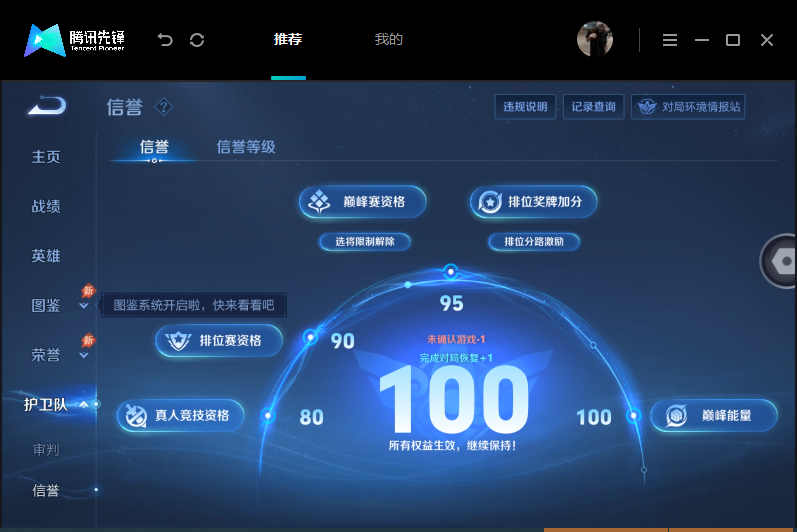The width and height of the screenshot is (797, 532).
Task: Click the 选将限制解除 pill
Action: pyautogui.click(x=365, y=241)
